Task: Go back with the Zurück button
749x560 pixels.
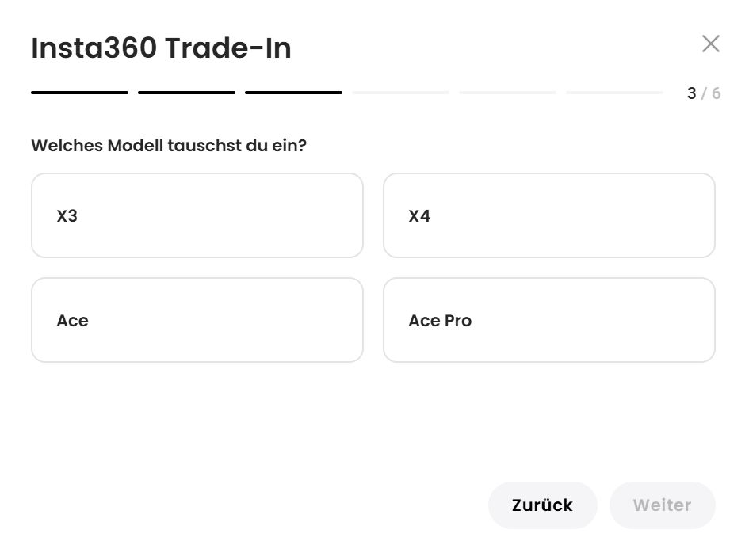Action: click(542, 505)
